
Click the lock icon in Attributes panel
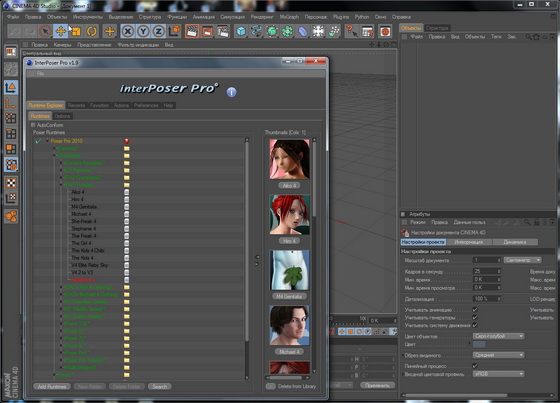[x=536, y=222]
